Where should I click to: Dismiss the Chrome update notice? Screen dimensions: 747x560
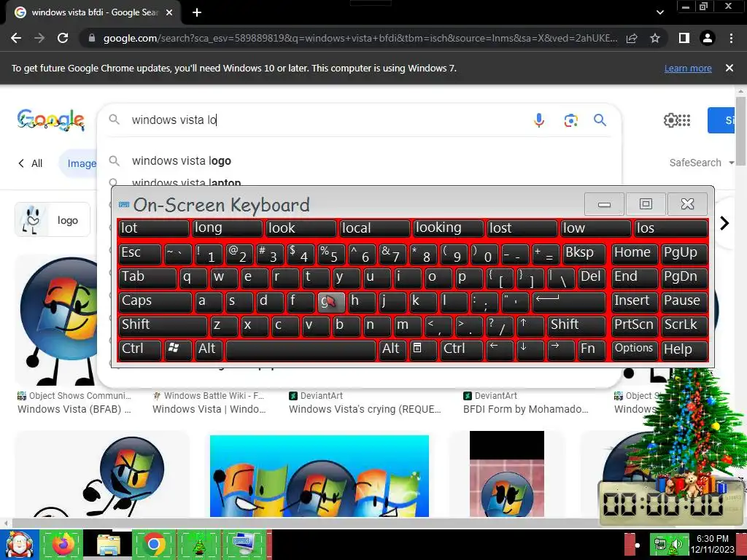click(x=729, y=68)
